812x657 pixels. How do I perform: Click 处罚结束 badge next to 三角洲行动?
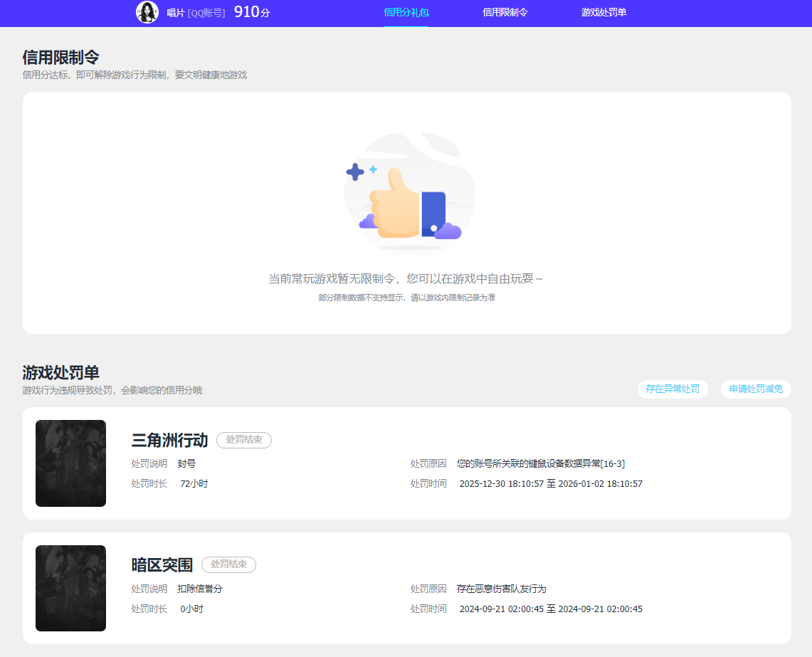click(244, 440)
